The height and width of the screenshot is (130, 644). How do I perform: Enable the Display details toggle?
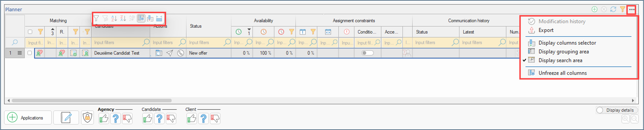(x=600, y=110)
